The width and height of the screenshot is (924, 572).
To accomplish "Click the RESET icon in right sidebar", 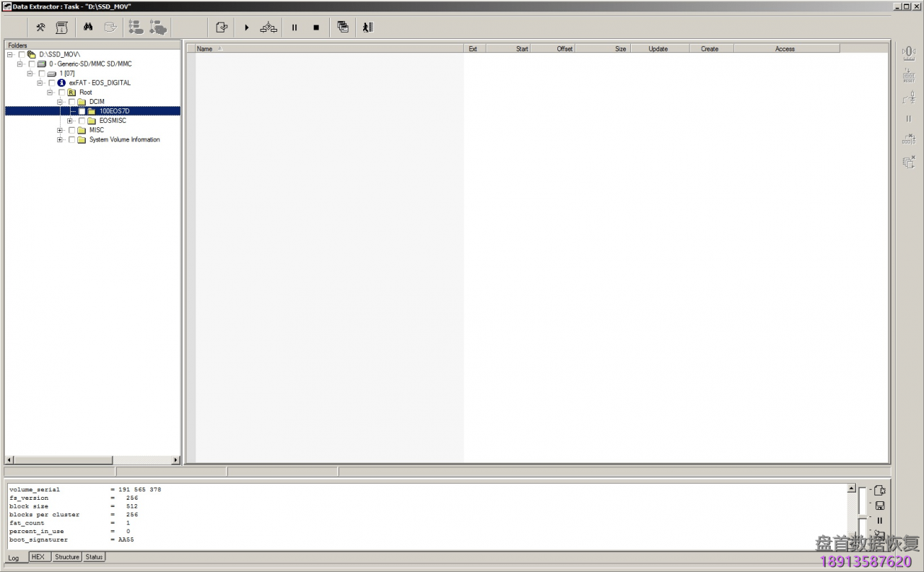I will tap(909, 74).
